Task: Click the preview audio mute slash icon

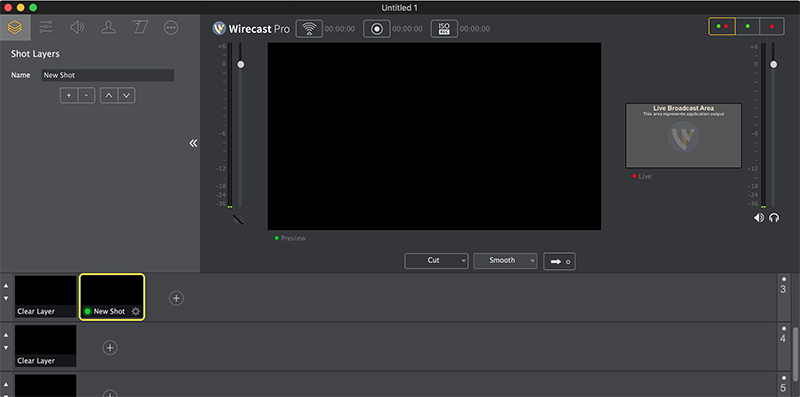Action: (238, 219)
